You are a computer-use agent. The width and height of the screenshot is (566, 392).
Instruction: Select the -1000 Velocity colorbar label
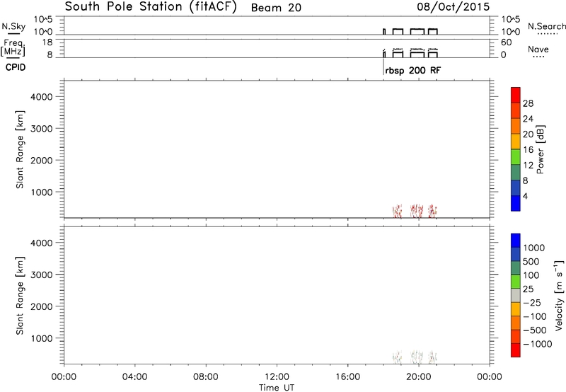point(538,344)
